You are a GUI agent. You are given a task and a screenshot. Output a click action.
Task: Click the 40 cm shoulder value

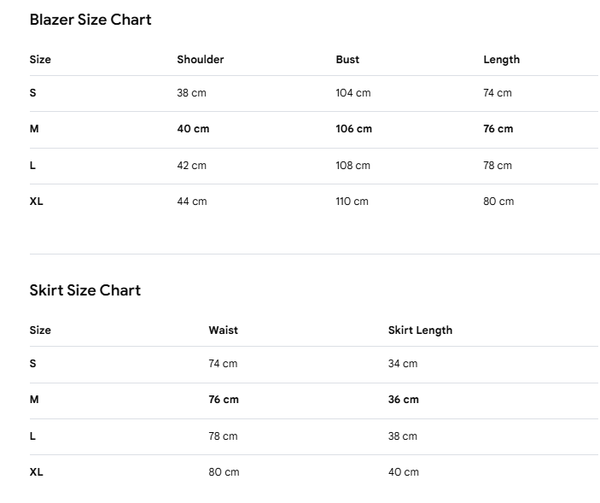(x=193, y=129)
